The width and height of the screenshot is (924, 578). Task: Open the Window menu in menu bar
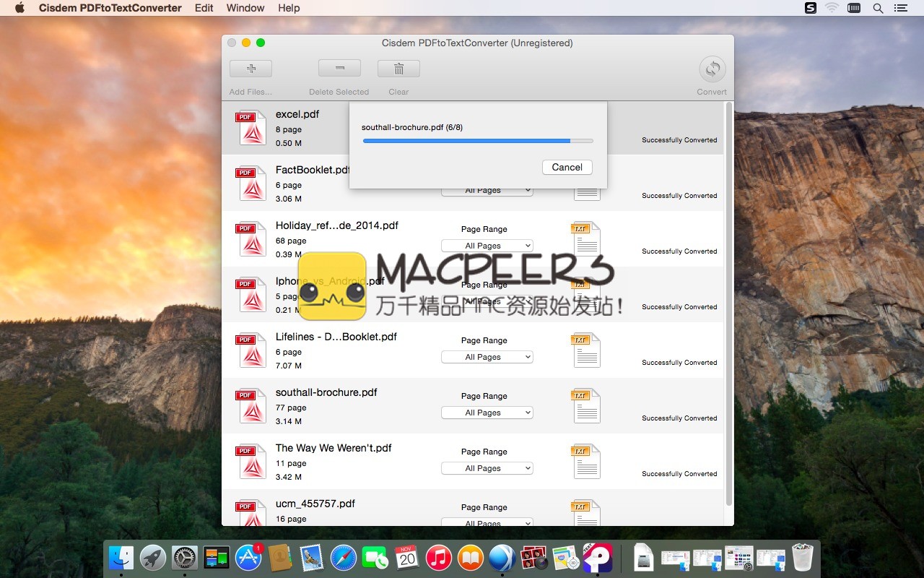245,8
